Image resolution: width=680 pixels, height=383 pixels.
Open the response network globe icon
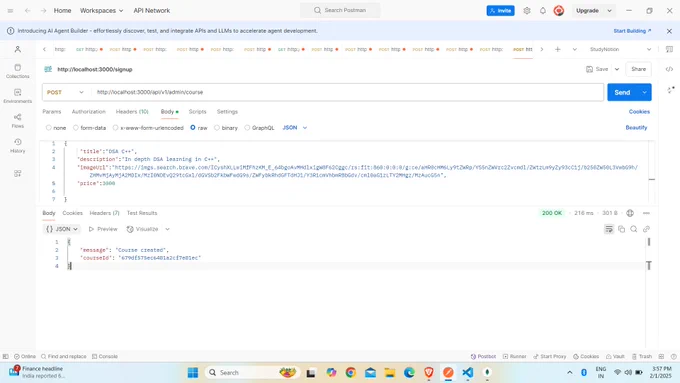(630, 213)
